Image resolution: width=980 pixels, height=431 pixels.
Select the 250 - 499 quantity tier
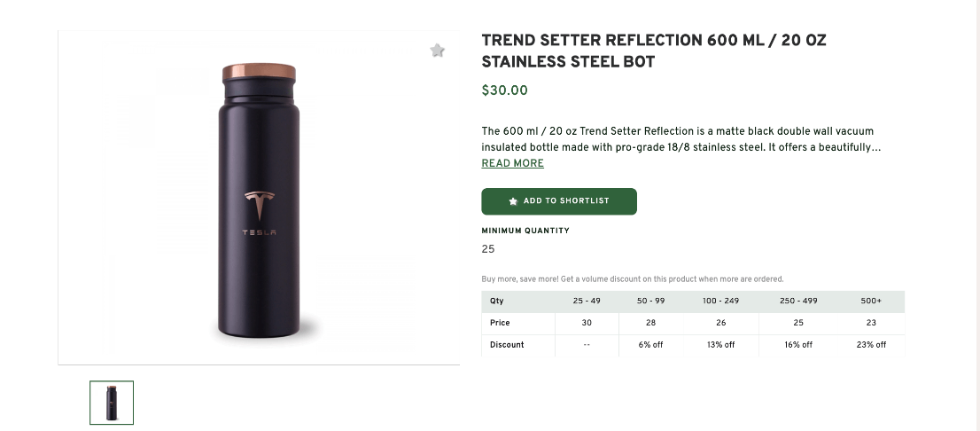(x=797, y=302)
